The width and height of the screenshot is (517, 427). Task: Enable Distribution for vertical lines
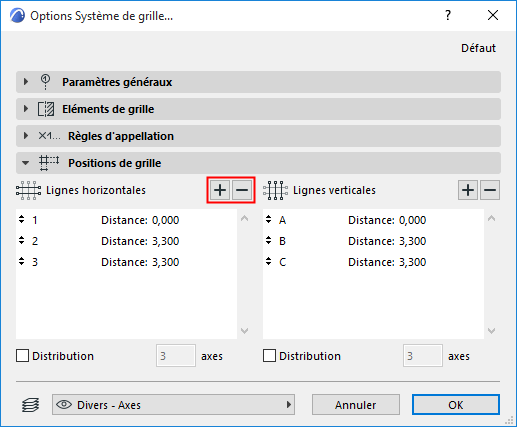(269, 356)
